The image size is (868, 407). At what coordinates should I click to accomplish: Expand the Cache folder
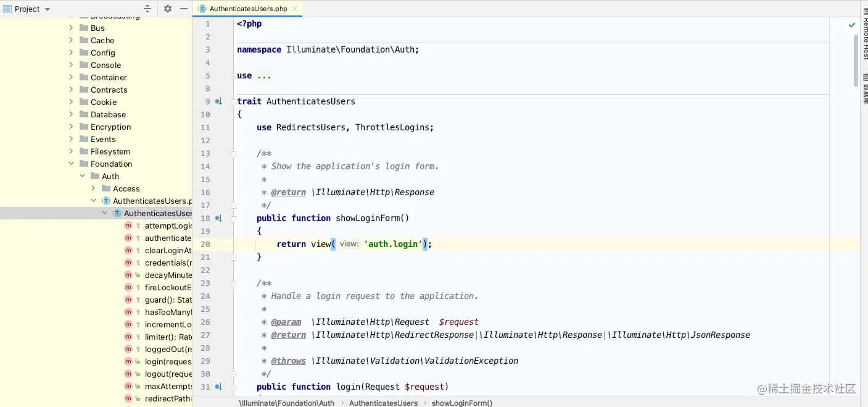71,40
